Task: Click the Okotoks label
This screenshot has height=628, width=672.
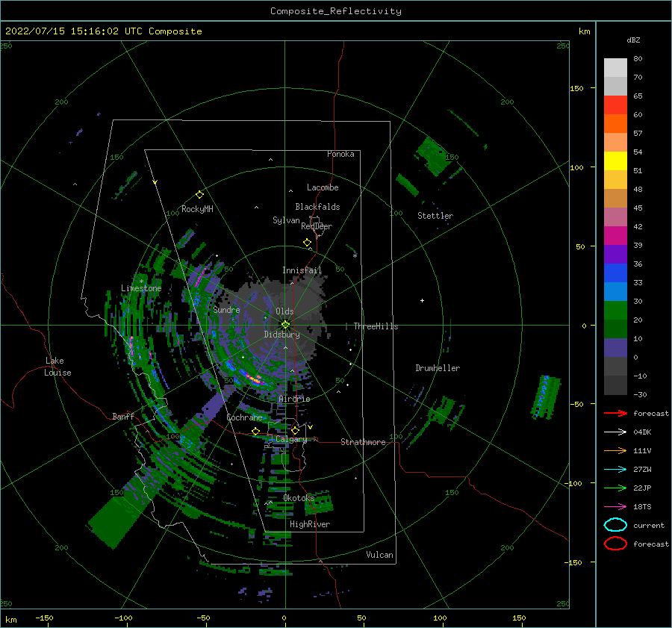Action: (x=299, y=497)
